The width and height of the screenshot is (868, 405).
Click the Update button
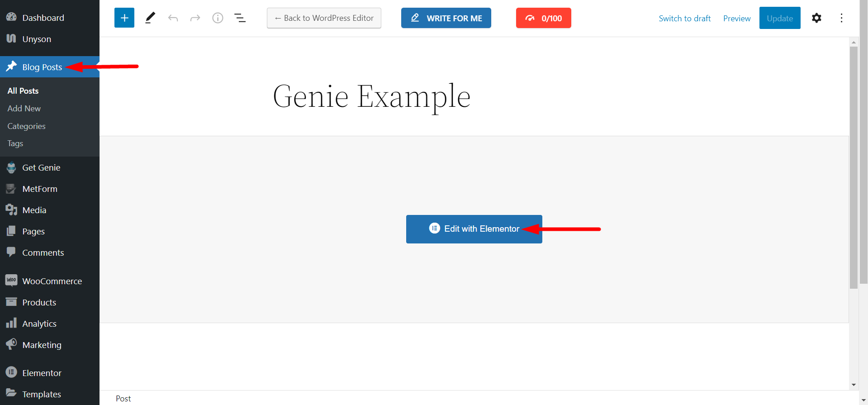point(780,18)
